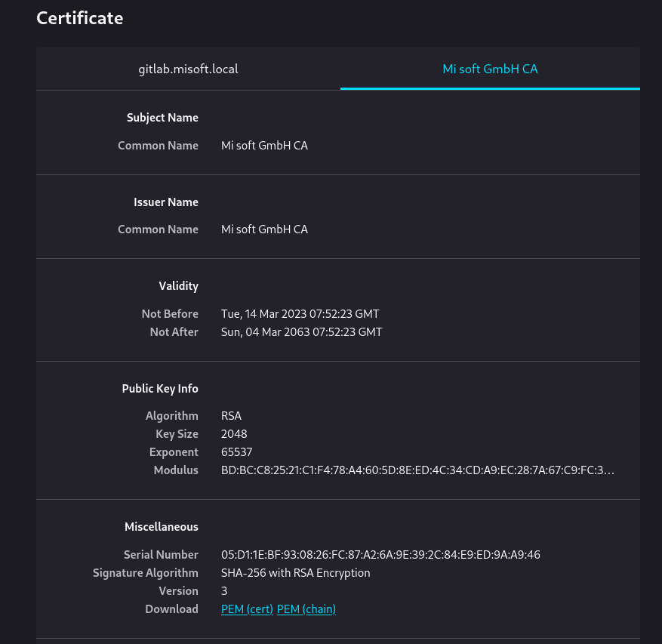
Task: Click the Not After date value
Action: point(301,332)
